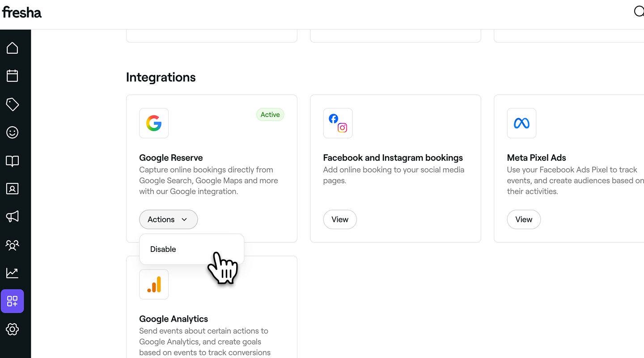644x358 pixels.
Task: Expand the Actions dropdown for Google Reserve
Action: (168, 219)
